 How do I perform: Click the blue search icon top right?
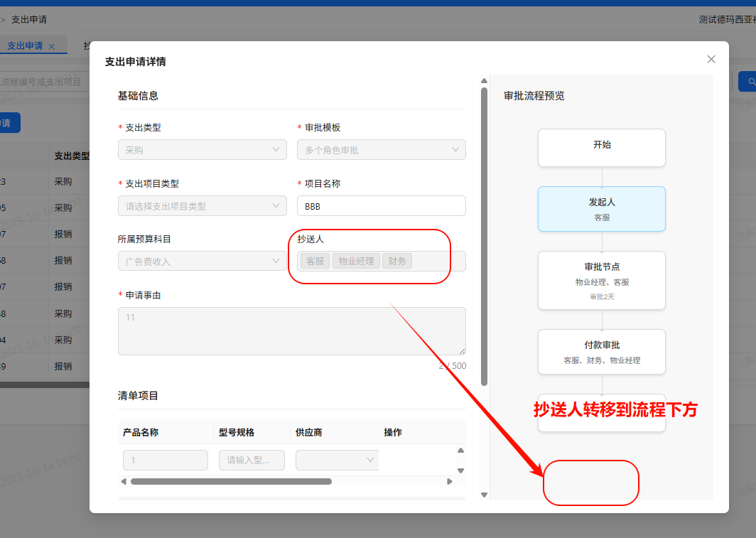point(751,81)
